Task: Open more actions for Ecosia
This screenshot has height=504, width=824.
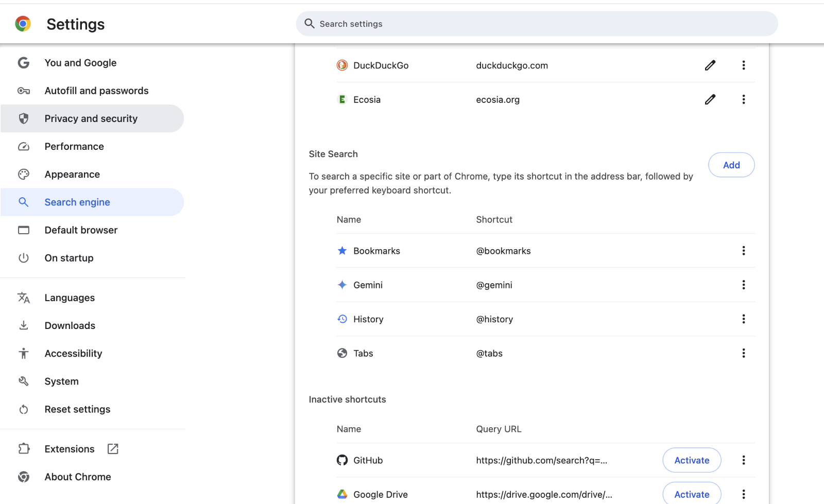Action: [x=744, y=99]
